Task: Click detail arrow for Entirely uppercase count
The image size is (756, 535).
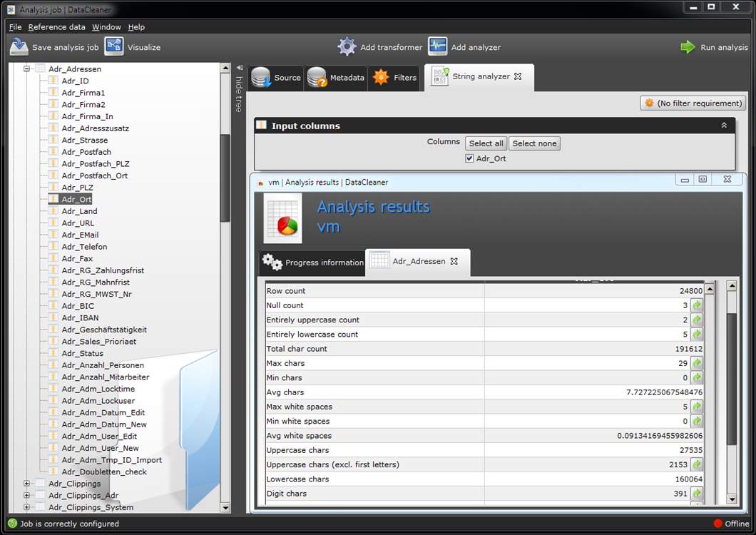Action: (x=697, y=320)
